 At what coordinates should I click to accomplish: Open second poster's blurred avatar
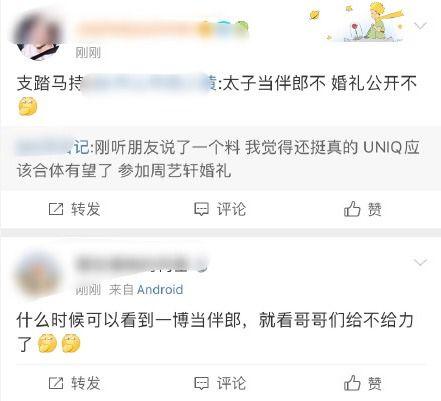(x=38, y=275)
